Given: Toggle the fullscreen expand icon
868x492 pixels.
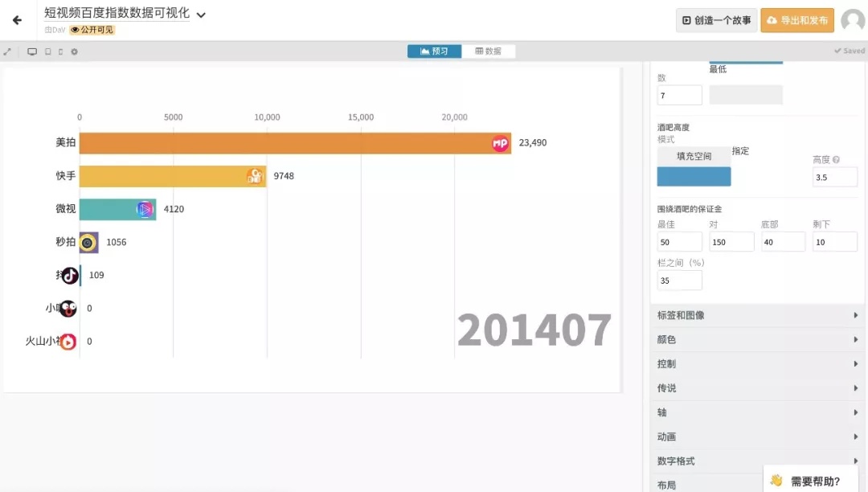Looking at the screenshot, I should [x=7, y=51].
